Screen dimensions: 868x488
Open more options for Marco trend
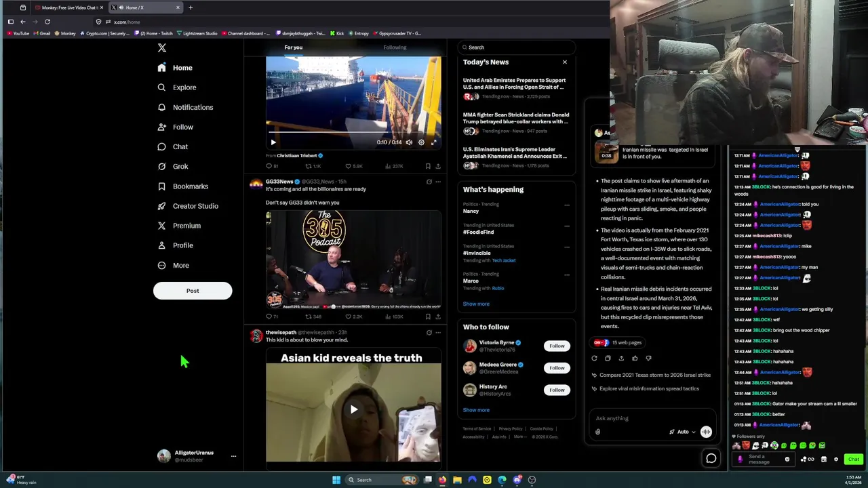coord(567,274)
